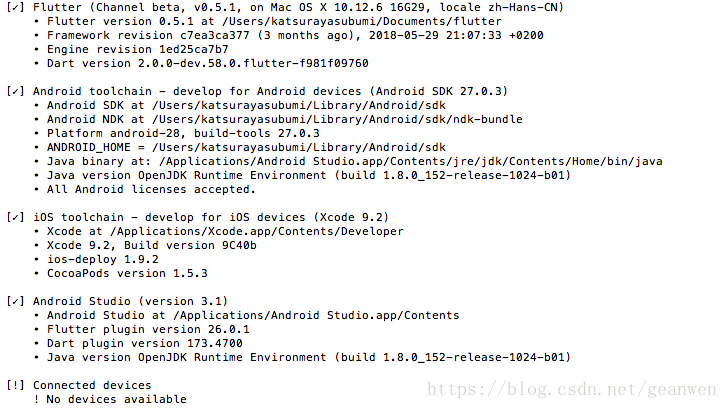
Task: Click the ios-deploy 1.9.2 line
Action: pos(103,259)
